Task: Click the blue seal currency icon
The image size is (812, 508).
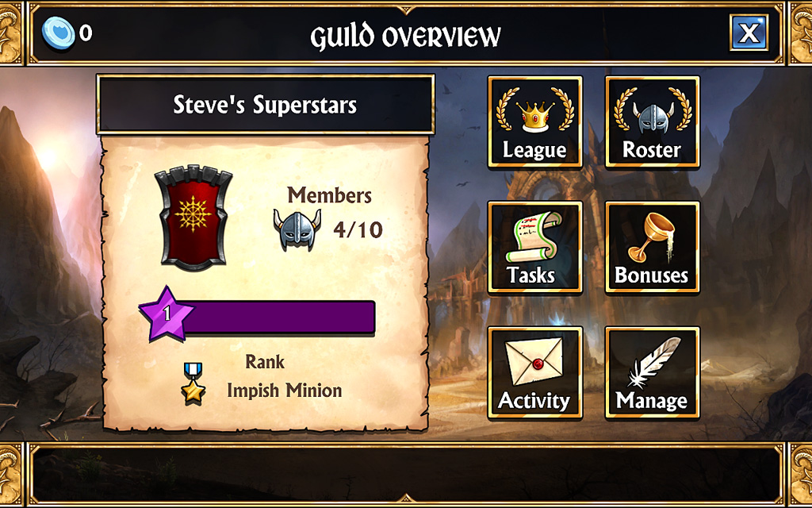Action: [59, 33]
